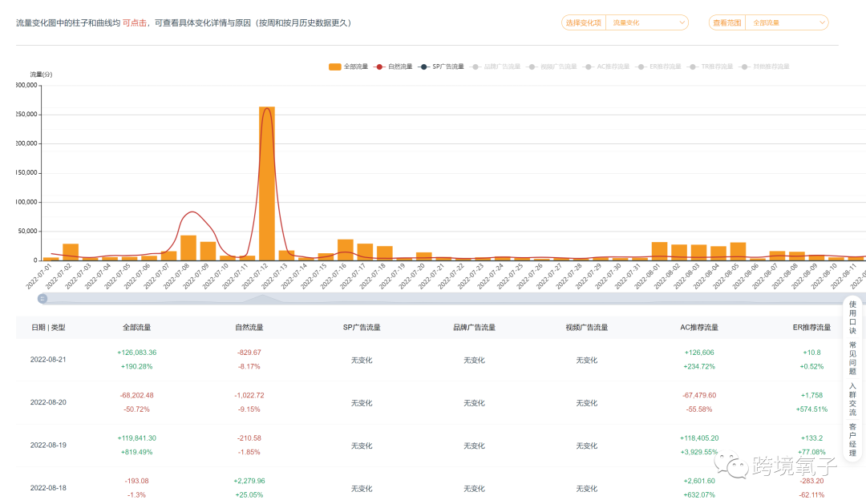
Task: Click the +119,841.30 全部流量 value
Action: click(137, 437)
